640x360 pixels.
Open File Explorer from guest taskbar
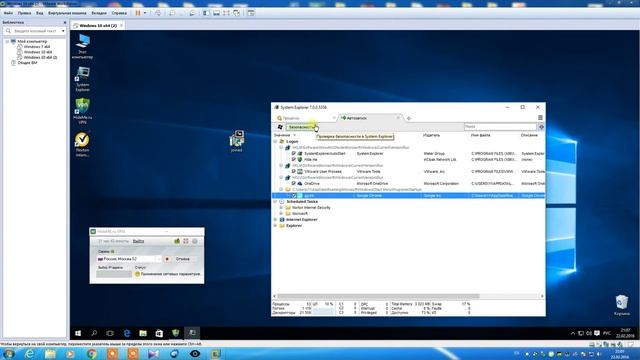(x=143, y=333)
